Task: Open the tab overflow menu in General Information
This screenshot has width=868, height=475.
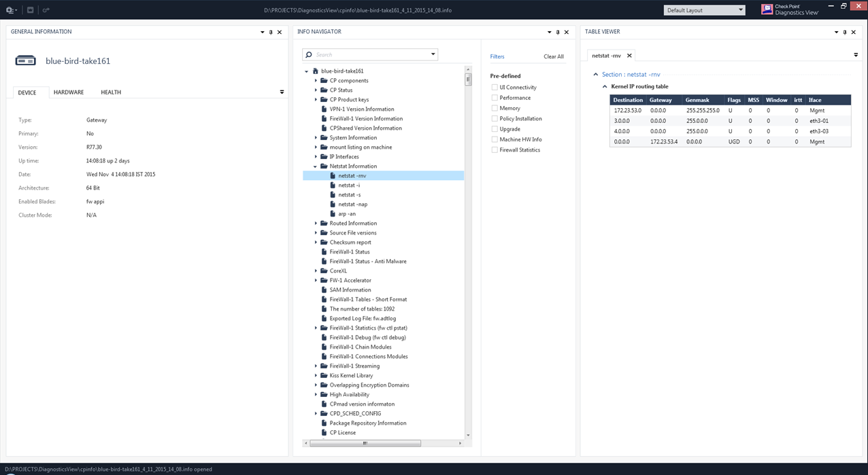Action: (x=282, y=92)
